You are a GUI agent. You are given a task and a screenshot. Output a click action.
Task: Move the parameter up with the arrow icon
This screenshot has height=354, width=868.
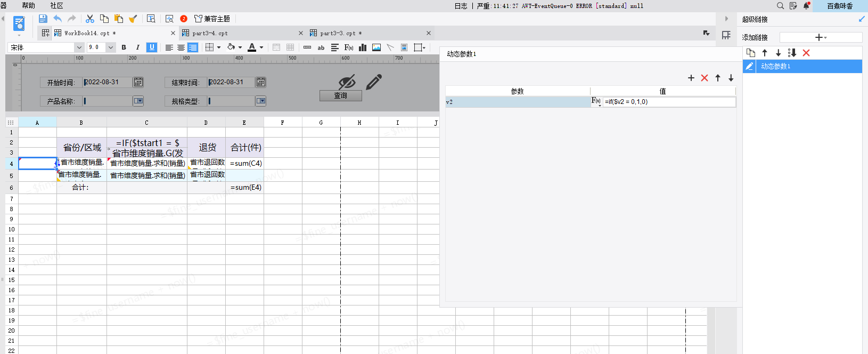coord(718,78)
